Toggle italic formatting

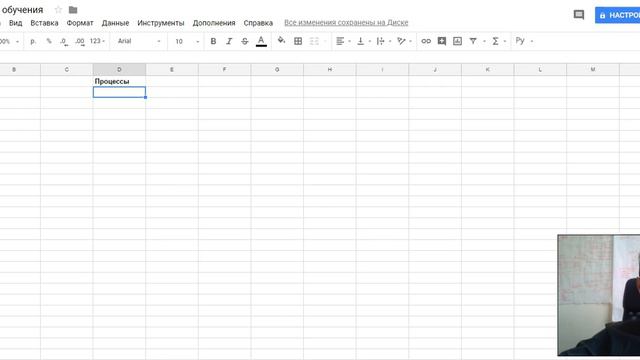pyautogui.click(x=229, y=41)
